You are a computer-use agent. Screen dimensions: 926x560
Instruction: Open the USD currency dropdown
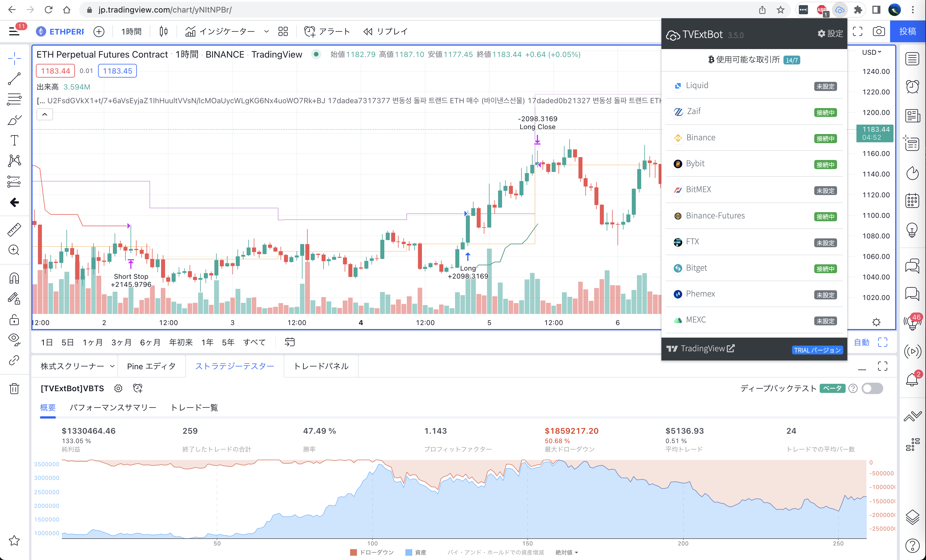[871, 52]
